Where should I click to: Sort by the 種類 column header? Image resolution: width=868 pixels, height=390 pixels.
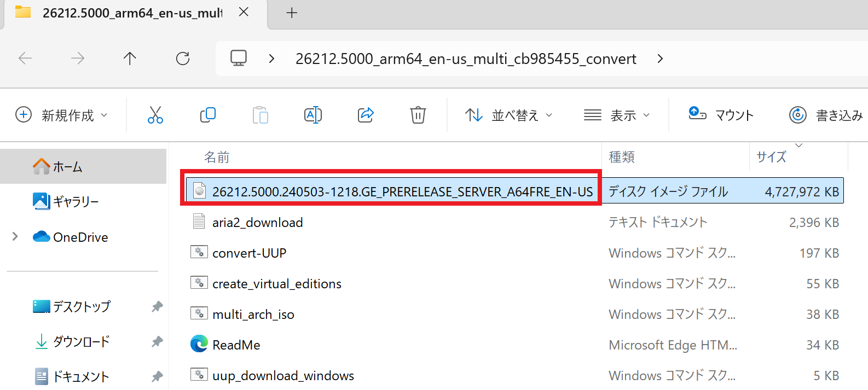click(622, 157)
